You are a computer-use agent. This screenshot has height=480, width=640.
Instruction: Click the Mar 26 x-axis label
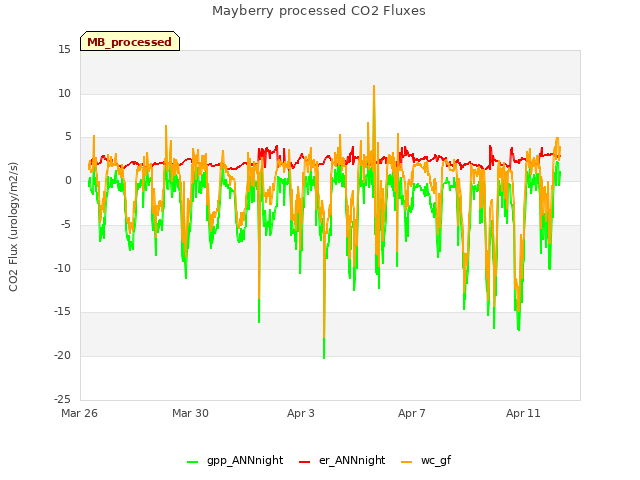point(80,413)
